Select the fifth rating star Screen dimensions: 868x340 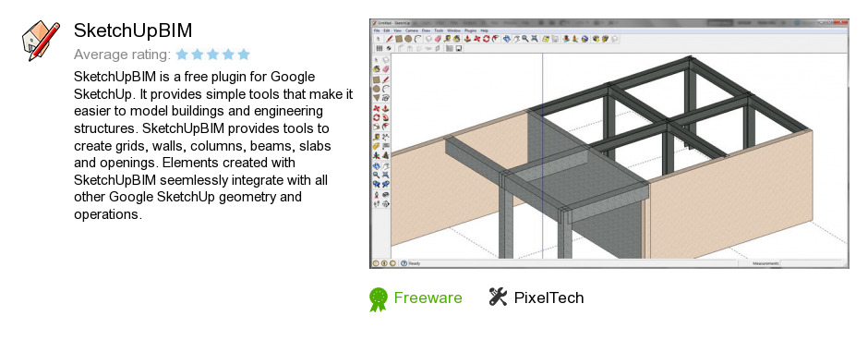(x=244, y=55)
